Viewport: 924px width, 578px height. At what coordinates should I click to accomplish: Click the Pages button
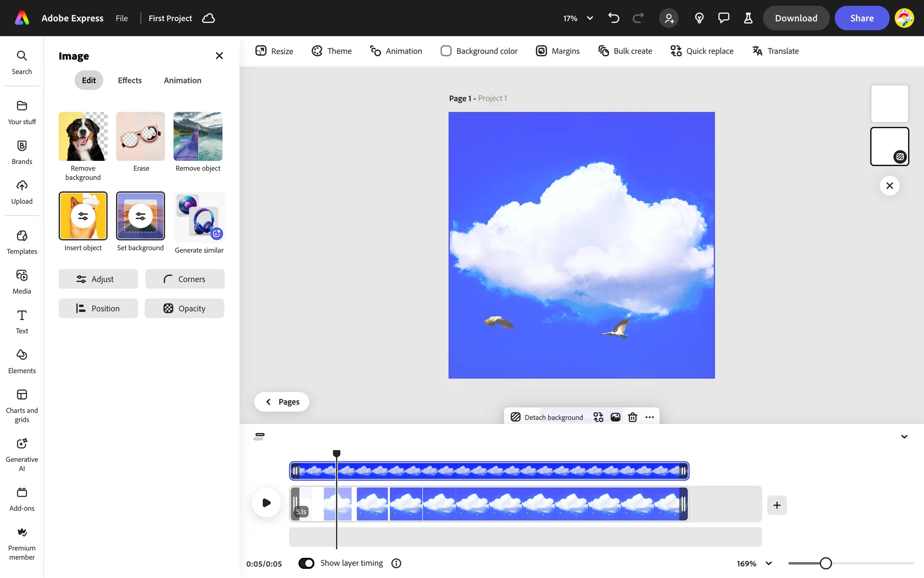[x=282, y=402]
